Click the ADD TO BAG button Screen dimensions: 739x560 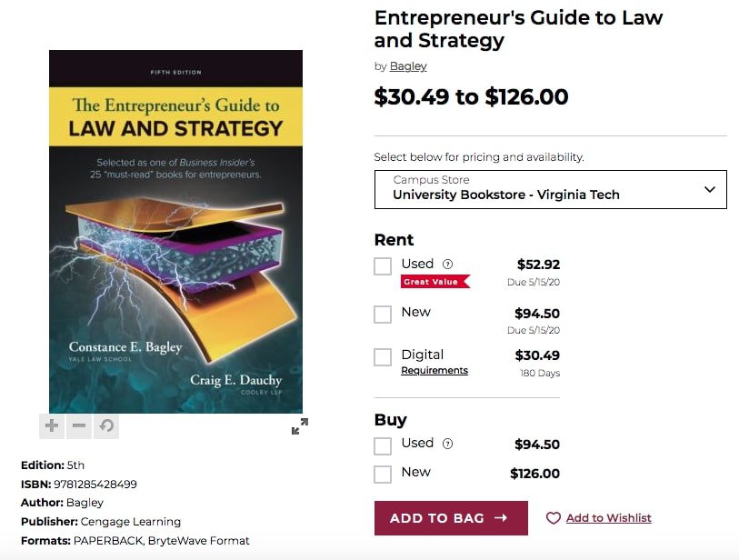pyautogui.click(x=451, y=518)
